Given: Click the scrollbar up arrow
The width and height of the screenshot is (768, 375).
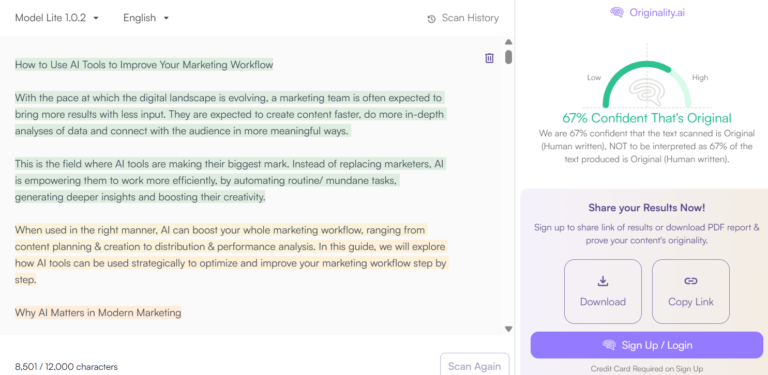Looking at the screenshot, I should coord(508,42).
